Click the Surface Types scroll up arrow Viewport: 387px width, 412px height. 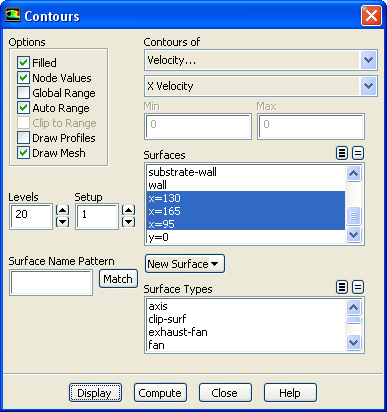click(353, 307)
